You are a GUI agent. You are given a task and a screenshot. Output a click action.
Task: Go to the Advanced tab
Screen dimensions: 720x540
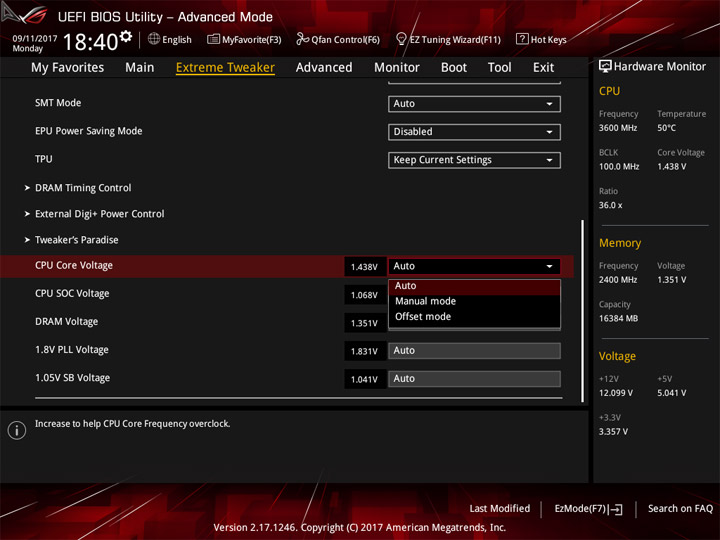point(324,68)
